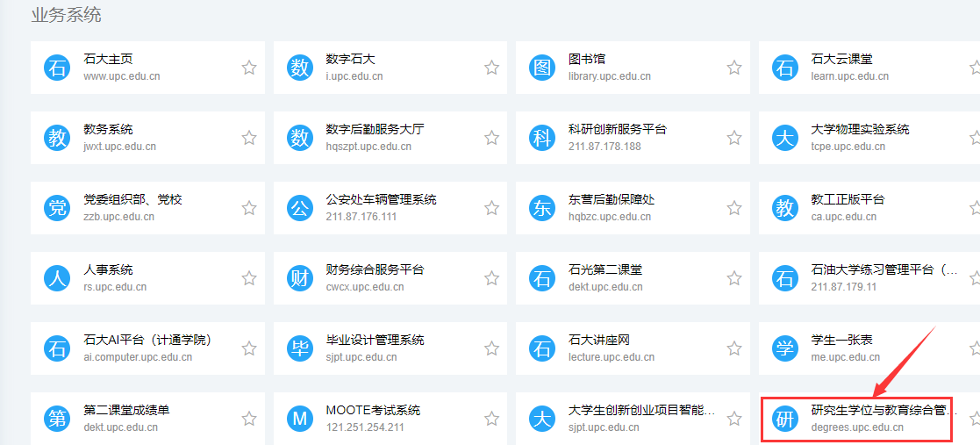980x445 pixels.
Task: Click the 公安处车辆管理系统 title
Action: pyautogui.click(x=381, y=199)
